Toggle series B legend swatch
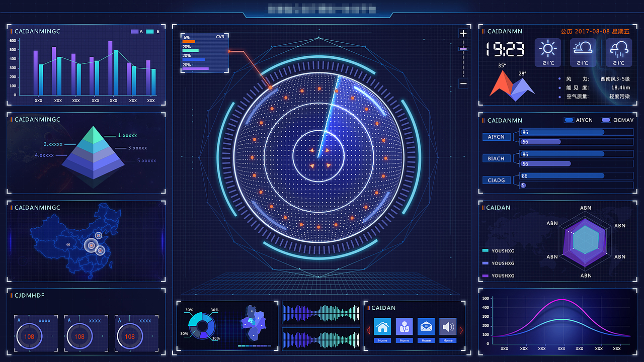Viewport: 644px width, 362px height. click(x=150, y=31)
